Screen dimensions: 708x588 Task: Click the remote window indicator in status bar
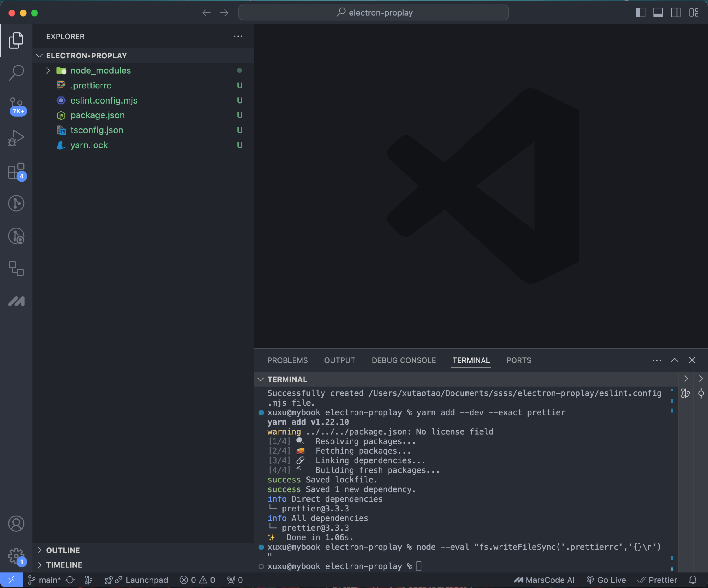point(12,580)
